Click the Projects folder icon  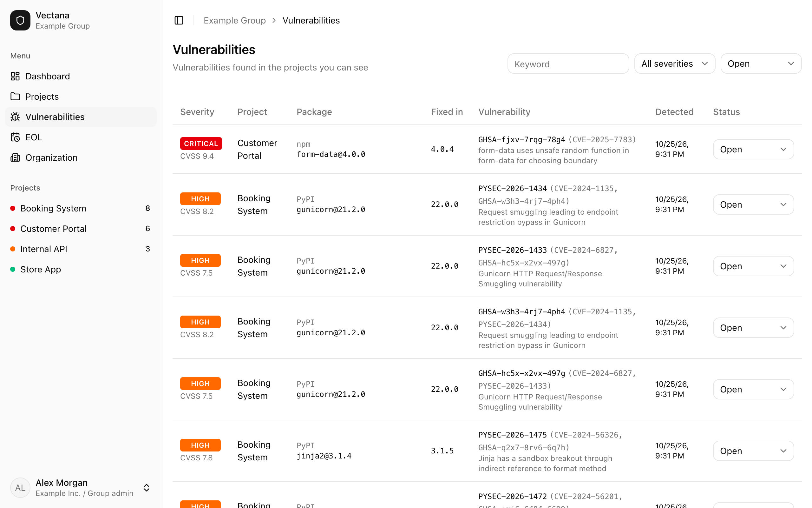(x=15, y=97)
